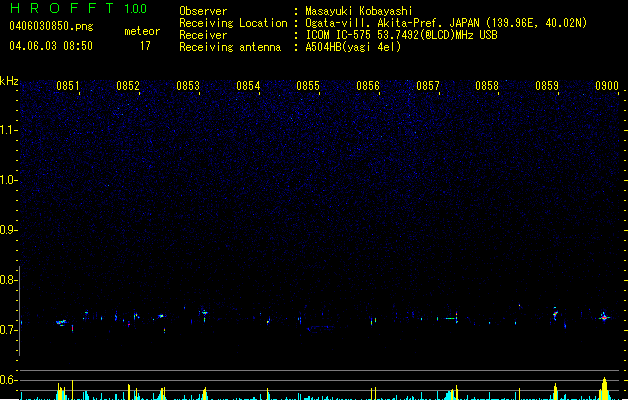
Task: Click the 0856 time axis marker
Action: [368, 86]
